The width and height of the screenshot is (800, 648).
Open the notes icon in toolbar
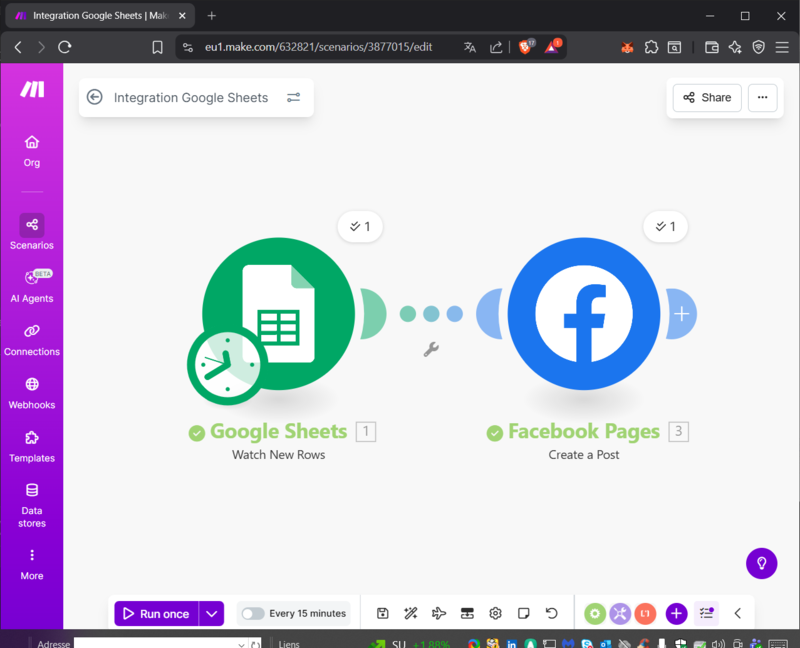click(x=523, y=613)
